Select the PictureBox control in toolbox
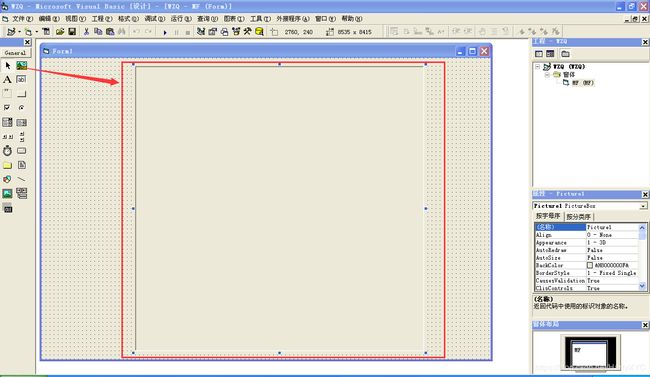Viewport: 650px width, 377px height. pyautogui.click(x=22, y=66)
